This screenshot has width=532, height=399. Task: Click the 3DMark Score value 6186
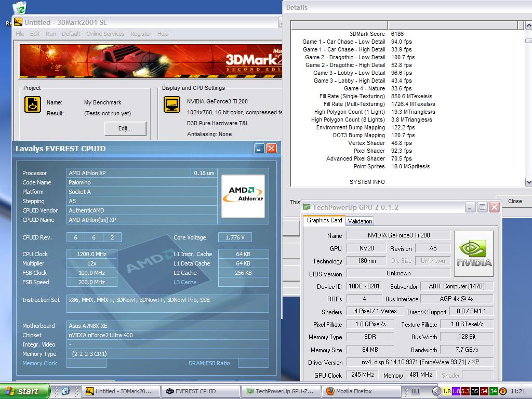397,34
